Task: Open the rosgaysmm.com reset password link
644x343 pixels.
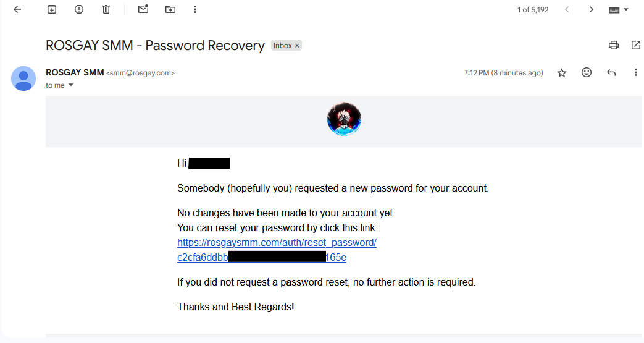Action: (x=277, y=243)
